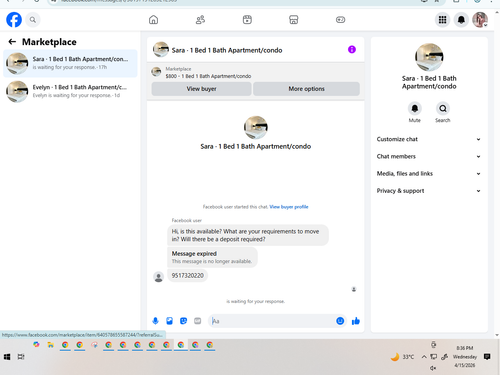Open the Facebook search magnifier

(33, 20)
